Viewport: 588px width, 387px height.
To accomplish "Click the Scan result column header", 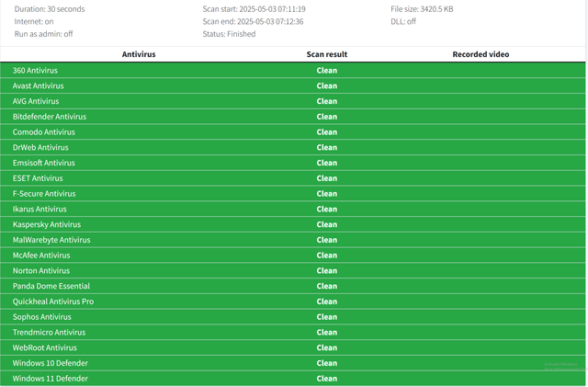I will tap(327, 54).
